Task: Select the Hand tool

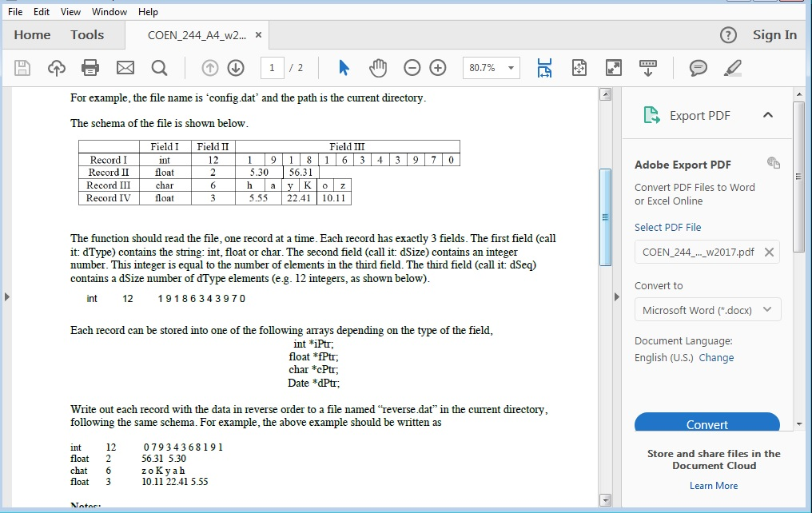Action: point(376,68)
